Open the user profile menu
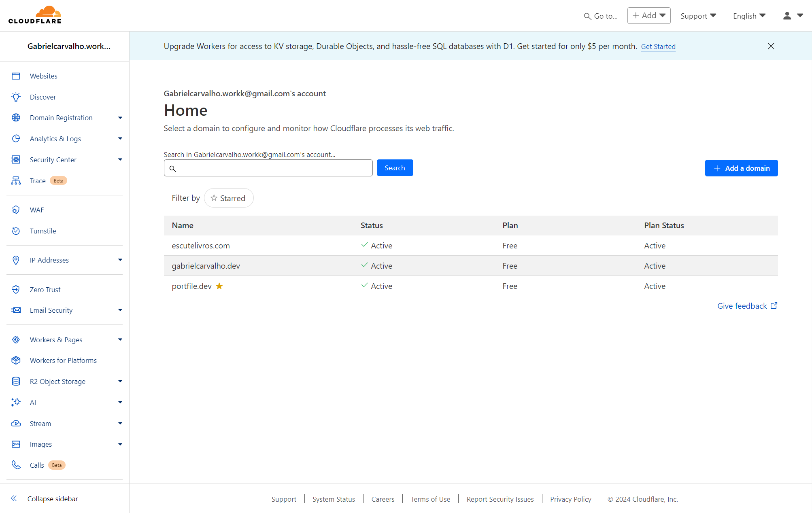 [793, 15]
